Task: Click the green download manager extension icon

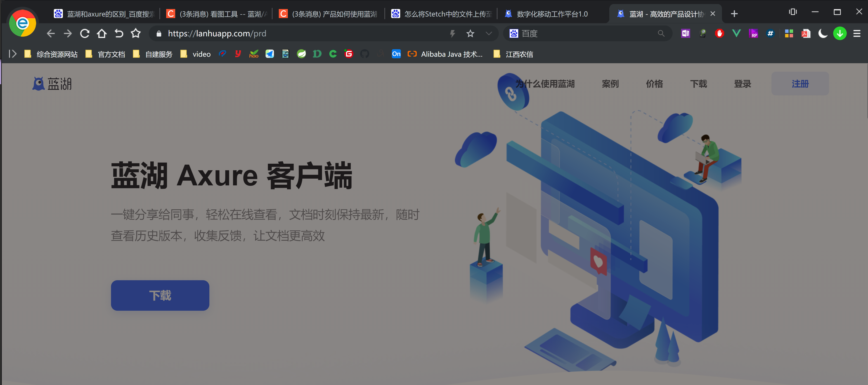Action: (840, 33)
